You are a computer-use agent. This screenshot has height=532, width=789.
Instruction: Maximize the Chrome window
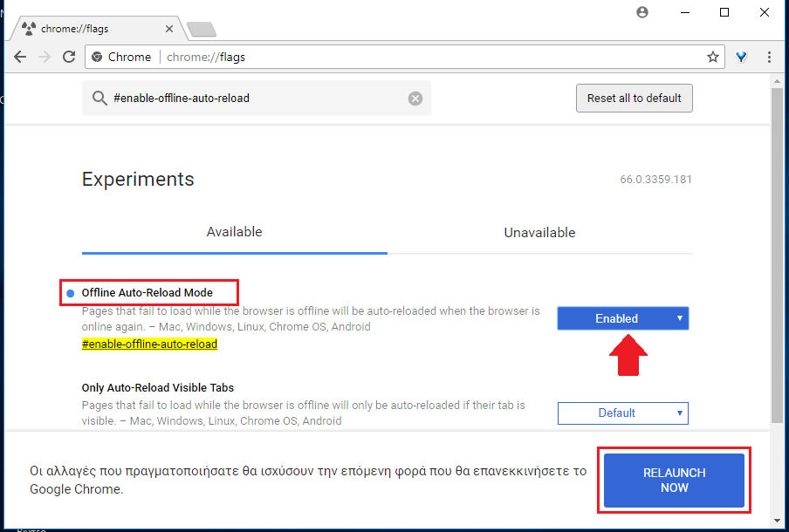[724, 12]
